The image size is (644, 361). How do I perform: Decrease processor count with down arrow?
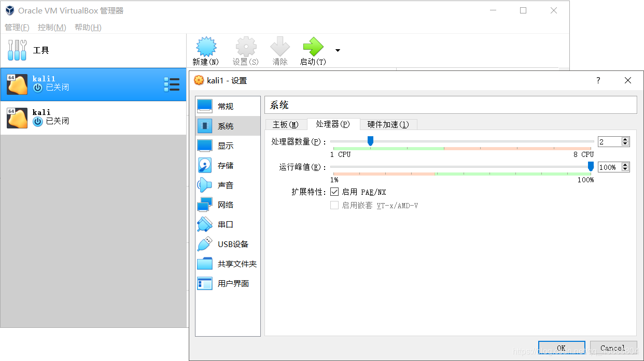(625, 144)
